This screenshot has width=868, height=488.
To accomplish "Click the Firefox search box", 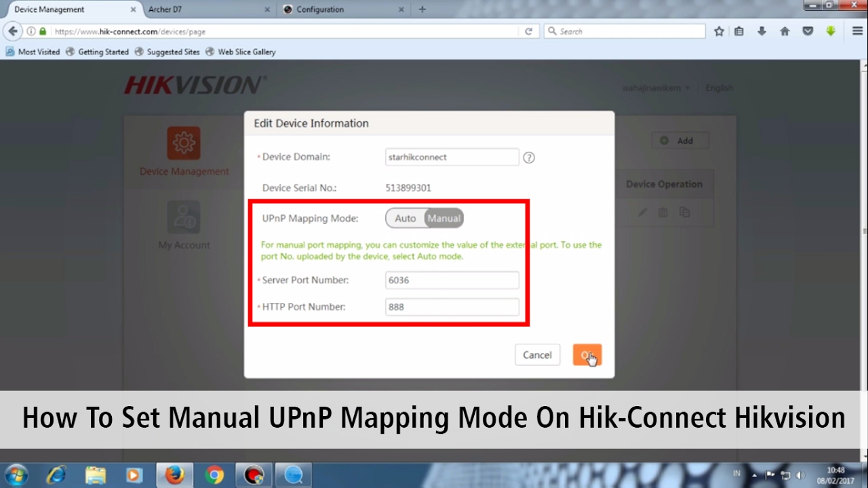I will pyautogui.click(x=625, y=31).
